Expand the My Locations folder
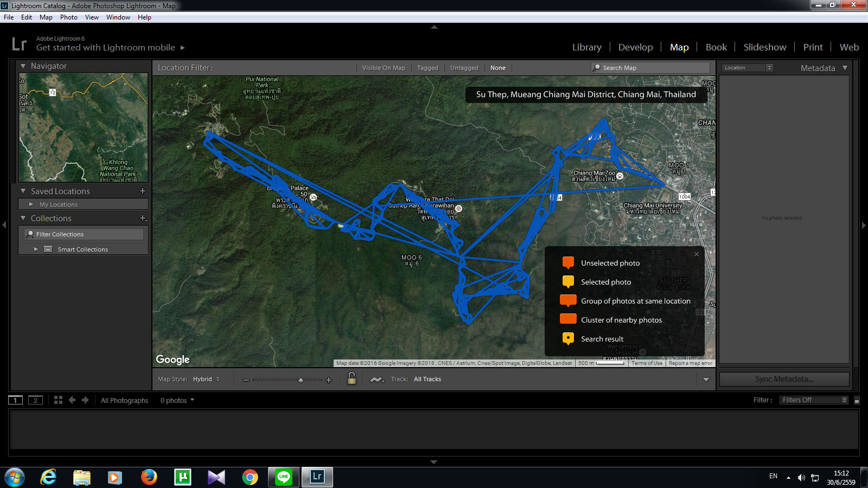The height and width of the screenshot is (488, 868). point(31,204)
